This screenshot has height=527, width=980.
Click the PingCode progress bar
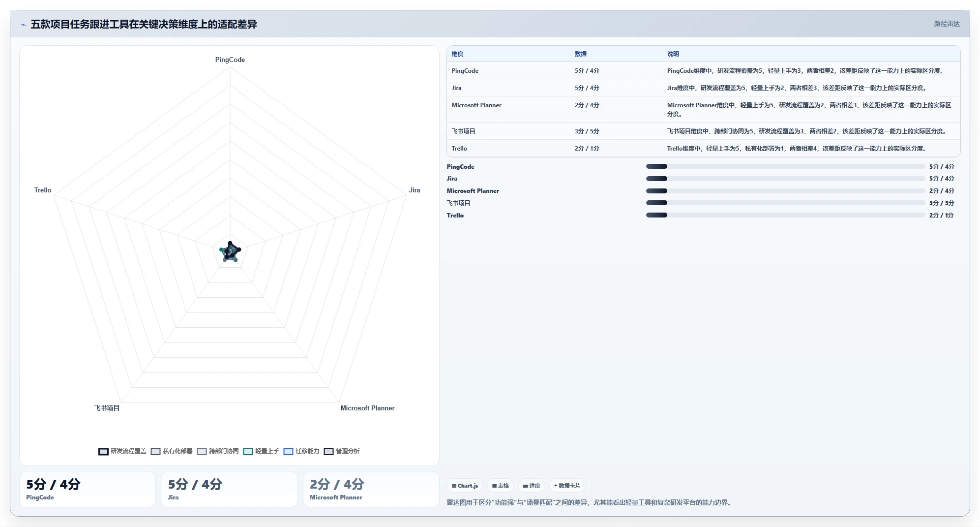coord(785,166)
